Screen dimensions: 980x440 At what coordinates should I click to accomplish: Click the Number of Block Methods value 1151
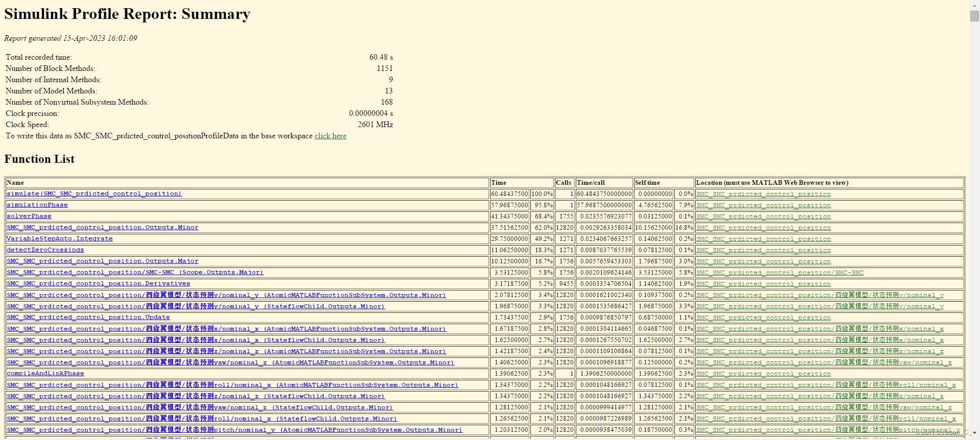[385, 68]
